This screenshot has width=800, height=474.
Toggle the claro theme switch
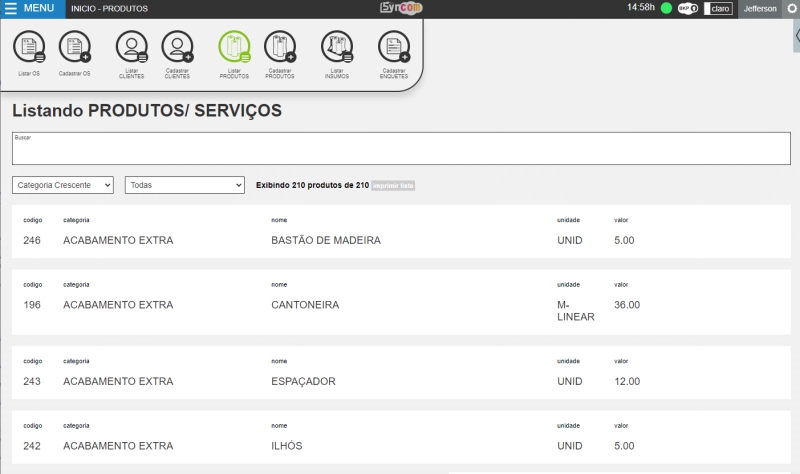click(x=718, y=9)
